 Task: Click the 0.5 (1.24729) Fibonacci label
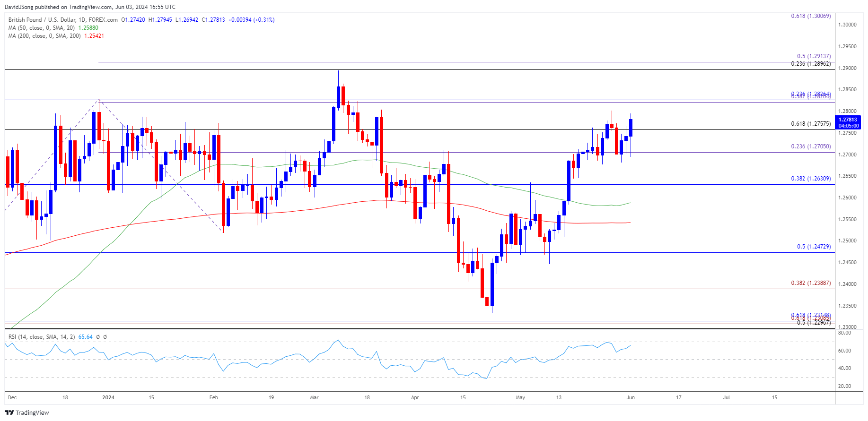click(x=814, y=247)
